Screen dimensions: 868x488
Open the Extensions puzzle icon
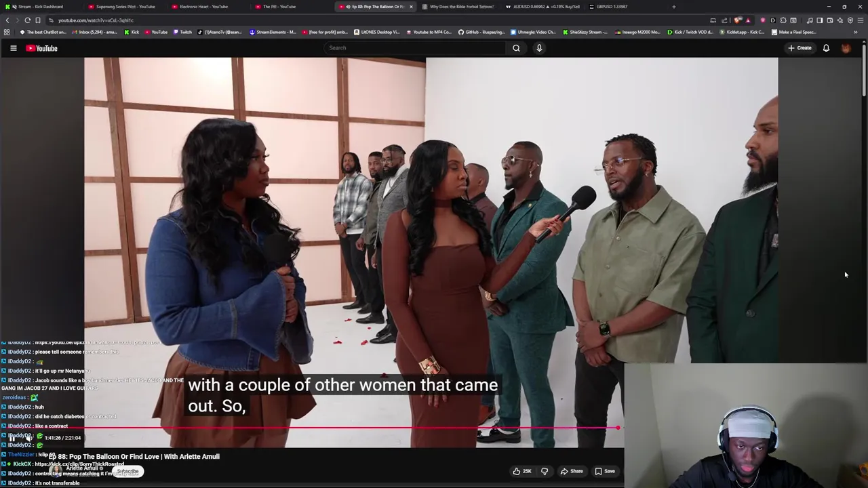[x=783, y=20]
